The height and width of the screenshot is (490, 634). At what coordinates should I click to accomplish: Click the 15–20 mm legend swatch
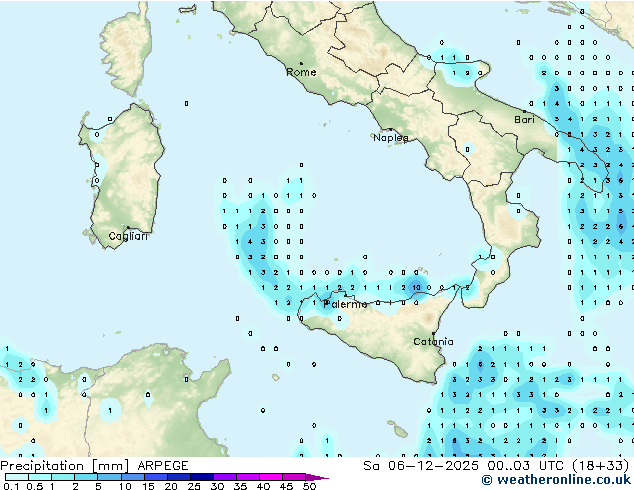pos(156,477)
